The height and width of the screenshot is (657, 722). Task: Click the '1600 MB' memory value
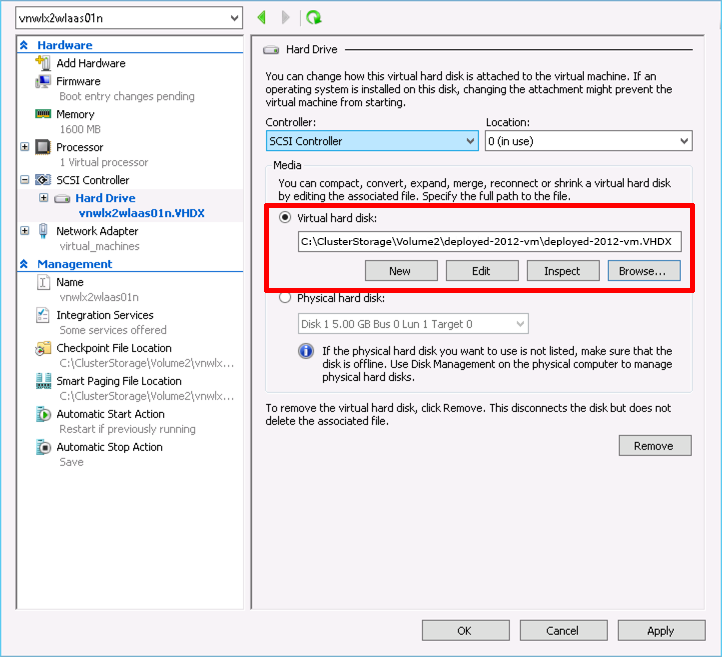pyautogui.click(x=80, y=129)
